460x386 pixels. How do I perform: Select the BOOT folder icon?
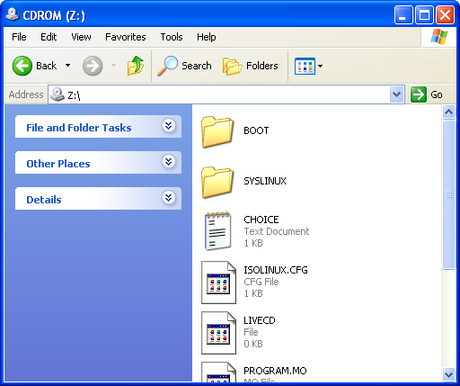(x=217, y=131)
